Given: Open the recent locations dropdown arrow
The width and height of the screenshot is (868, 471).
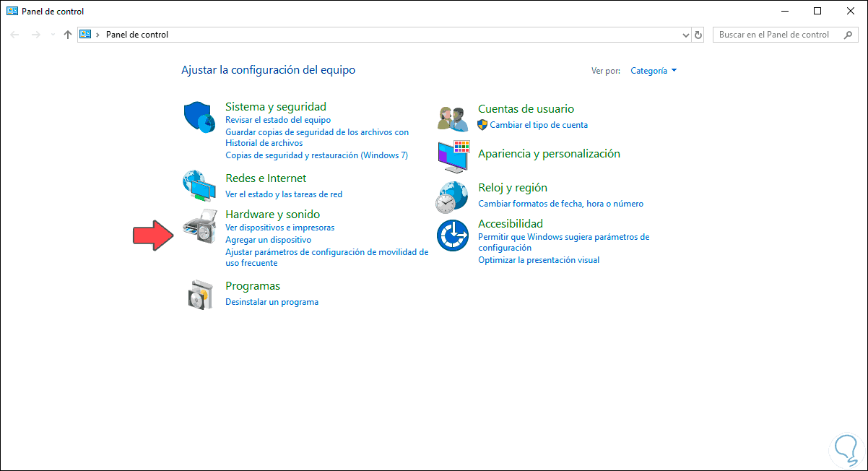Looking at the screenshot, I should [x=53, y=35].
